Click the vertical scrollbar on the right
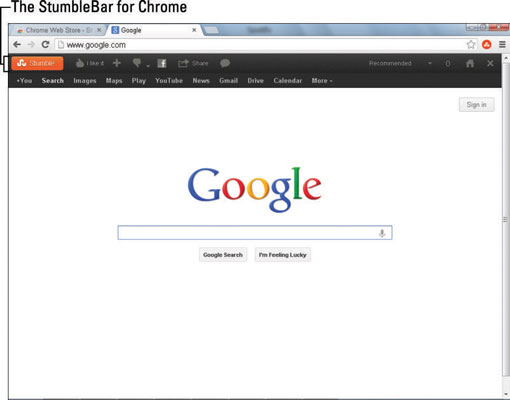The image size is (510, 400). 505,219
